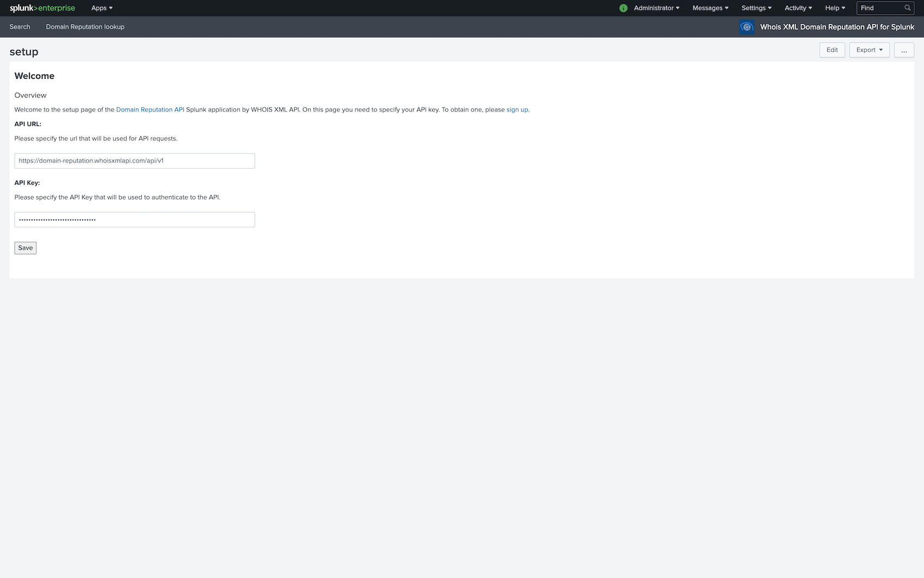
Task: Open the Apps dropdown menu
Action: 102,8
